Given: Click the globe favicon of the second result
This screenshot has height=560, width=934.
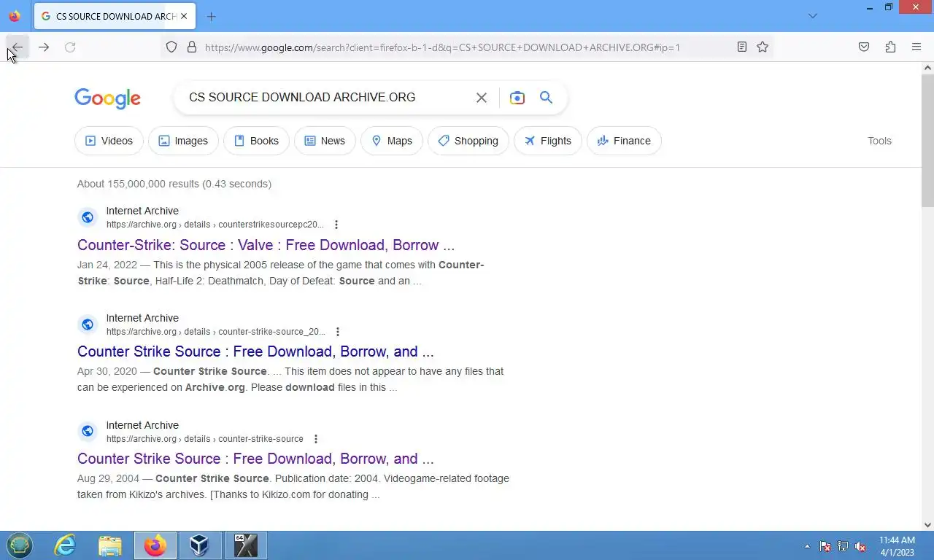Looking at the screenshot, I should click(x=88, y=324).
